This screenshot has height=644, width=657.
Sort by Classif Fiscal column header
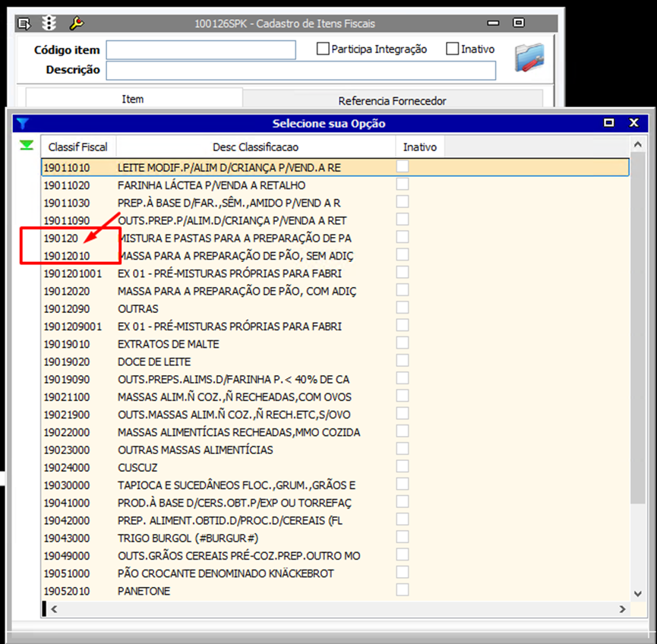pyautogui.click(x=78, y=147)
